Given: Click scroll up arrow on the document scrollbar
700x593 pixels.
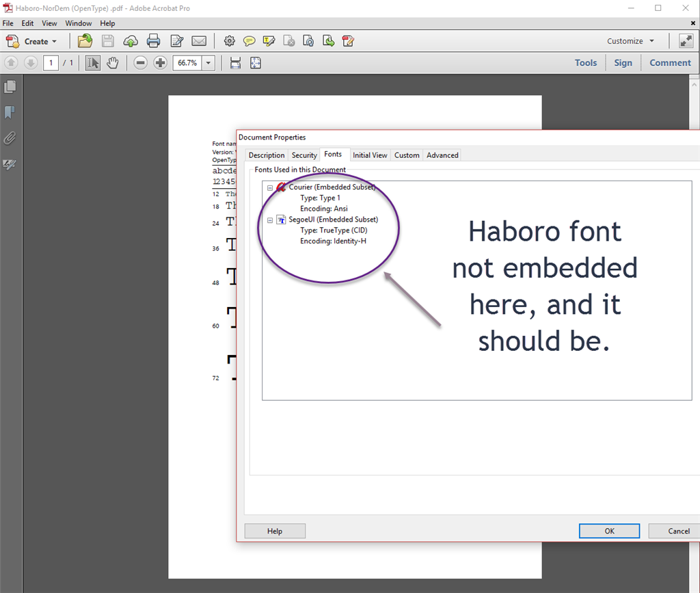Looking at the screenshot, I should click(x=695, y=83).
